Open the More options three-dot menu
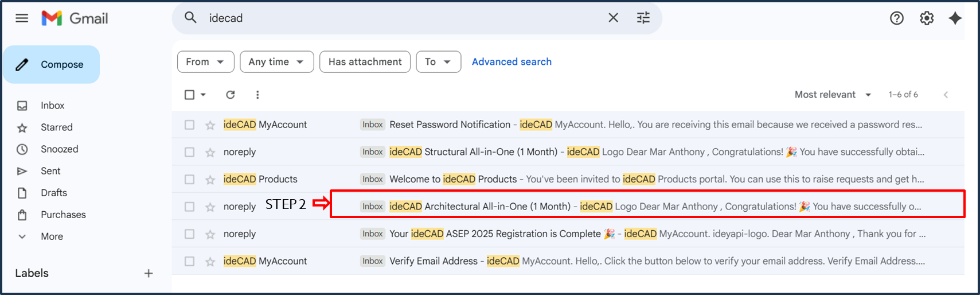980x295 pixels. click(x=257, y=95)
